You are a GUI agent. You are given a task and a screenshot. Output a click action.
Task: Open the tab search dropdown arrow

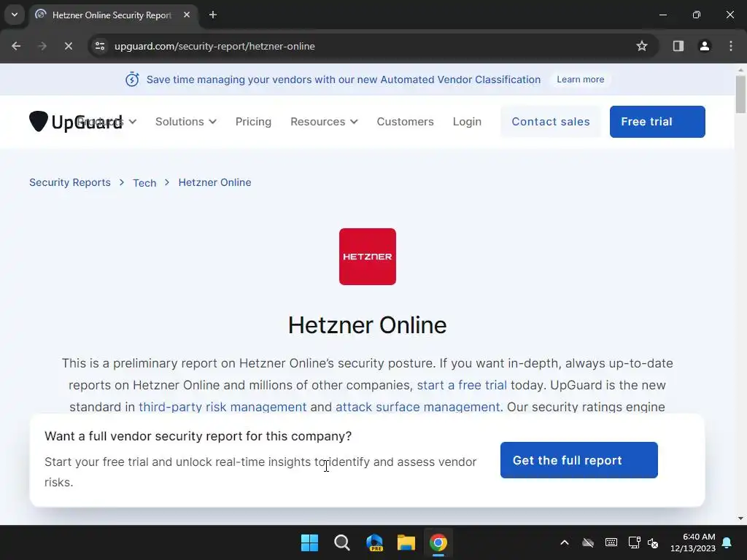[x=15, y=15]
